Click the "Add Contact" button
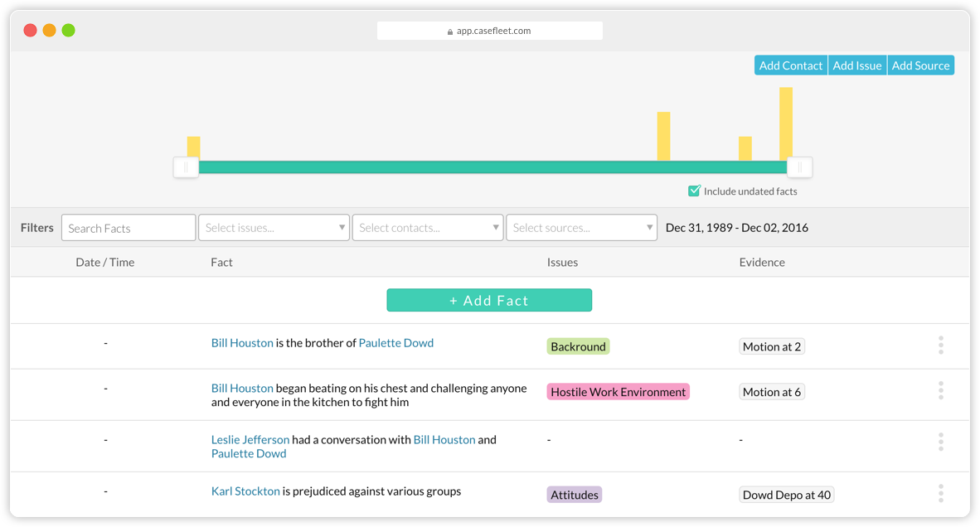This screenshot has height=527, width=980. pos(790,65)
